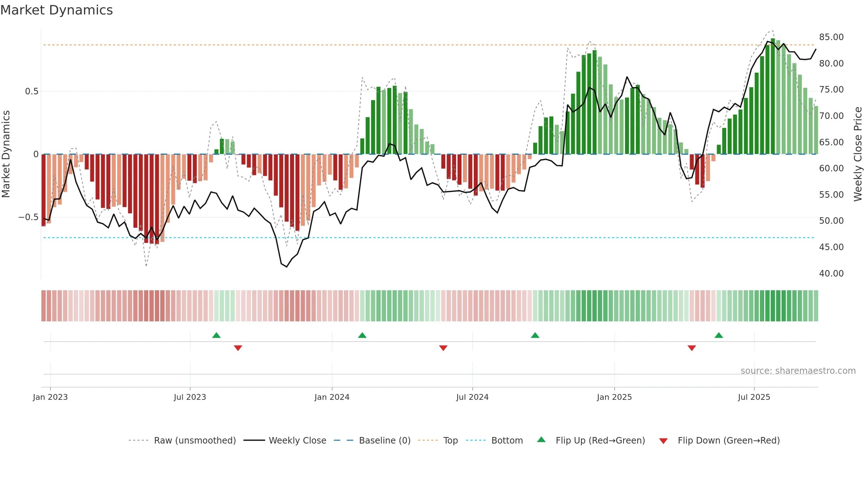Image resolution: width=868 pixels, height=488 pixels.
Task: Click the 'Weekly Close' legend label
Action: pos(298,440)
